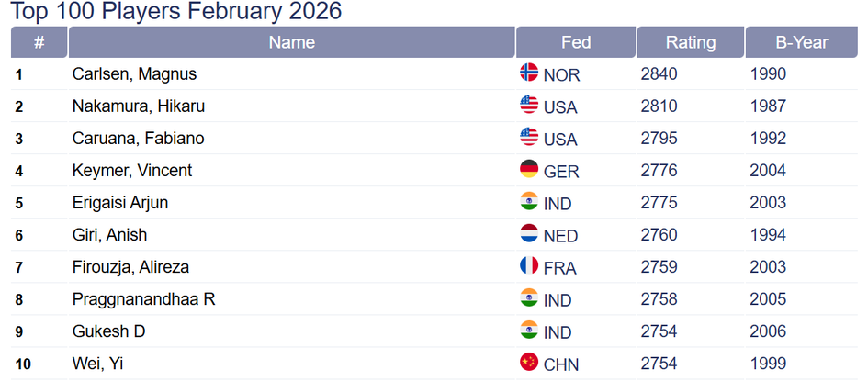Click the India flag in Praggnanandhaa's row
The image size is (868, 381).
(x=529, y=298)
